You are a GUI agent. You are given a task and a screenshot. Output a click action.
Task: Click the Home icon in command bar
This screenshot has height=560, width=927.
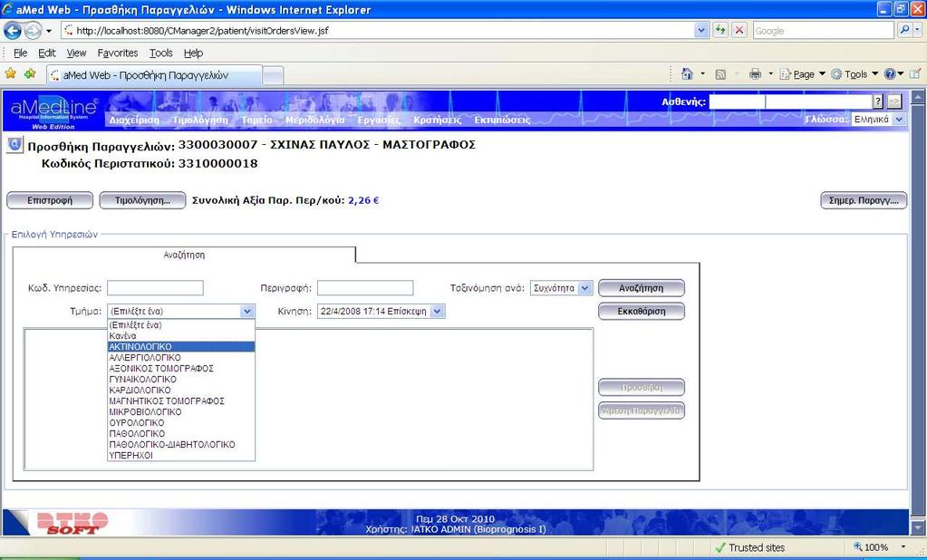[687, 74]
